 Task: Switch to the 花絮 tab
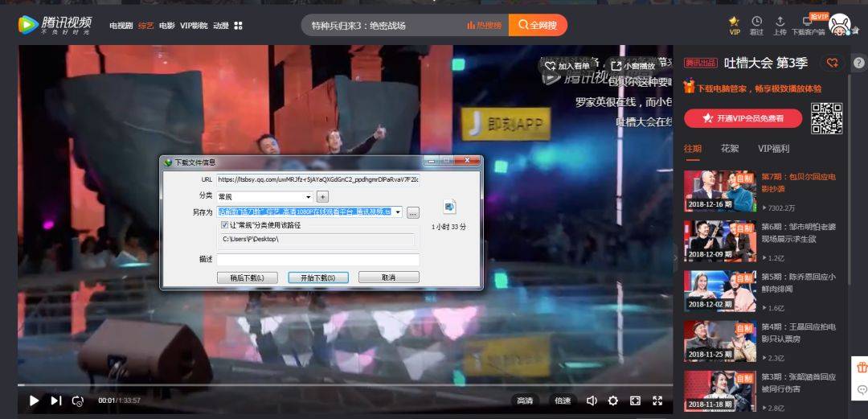coord(730,149)
